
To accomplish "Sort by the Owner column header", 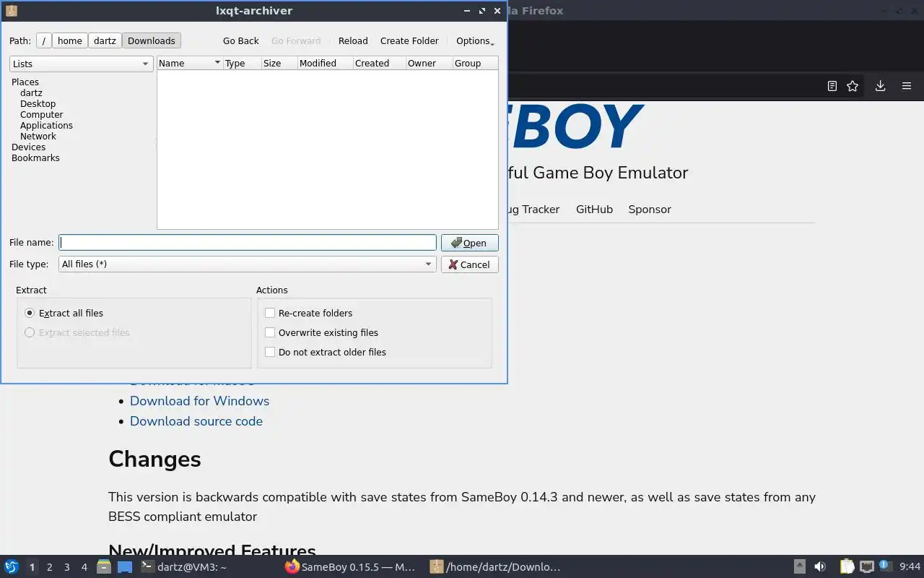I will tap(429, 64).
